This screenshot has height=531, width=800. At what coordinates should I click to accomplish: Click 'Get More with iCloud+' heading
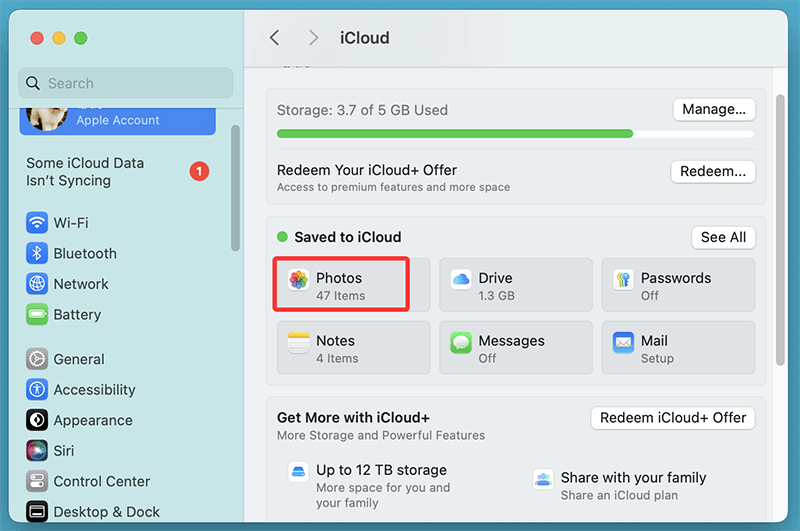[x=353, y=418]
